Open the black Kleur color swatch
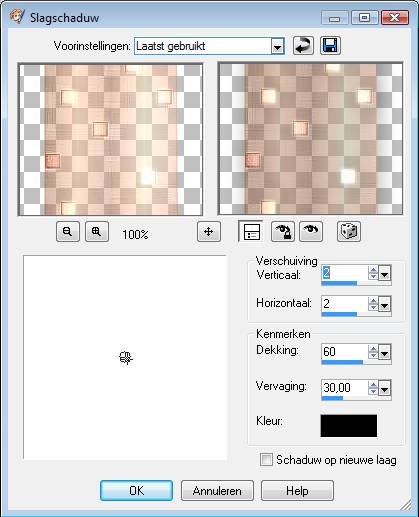Image resolution: width=419 pixels, height=517 pixels. 349,426
